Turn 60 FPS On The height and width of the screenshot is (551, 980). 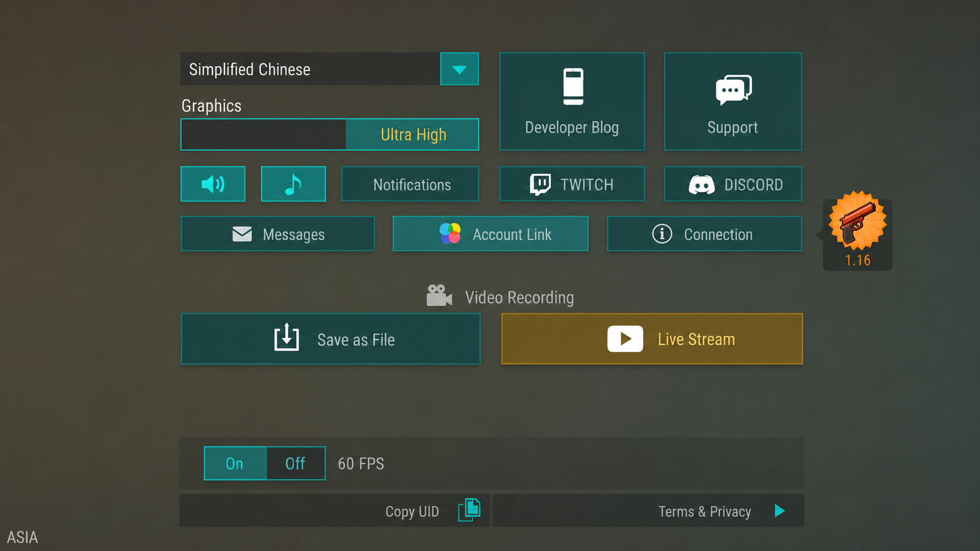(235, 463)
